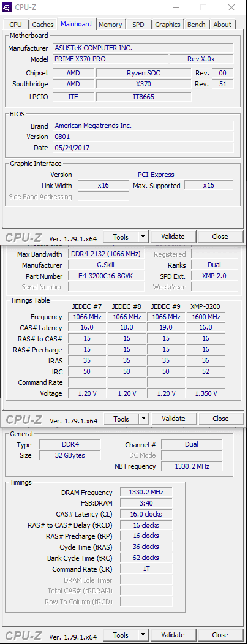Click the NB Frequency 1330.2 MHz value
This screenshot has height=644, width=248.
coord(191,466)
